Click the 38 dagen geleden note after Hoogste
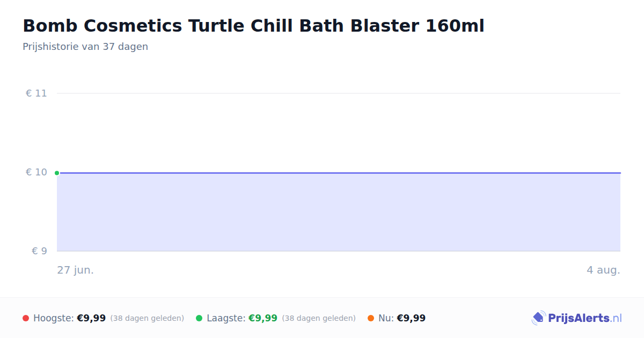This screenshot has height=338, width=644. click(147, 318)
